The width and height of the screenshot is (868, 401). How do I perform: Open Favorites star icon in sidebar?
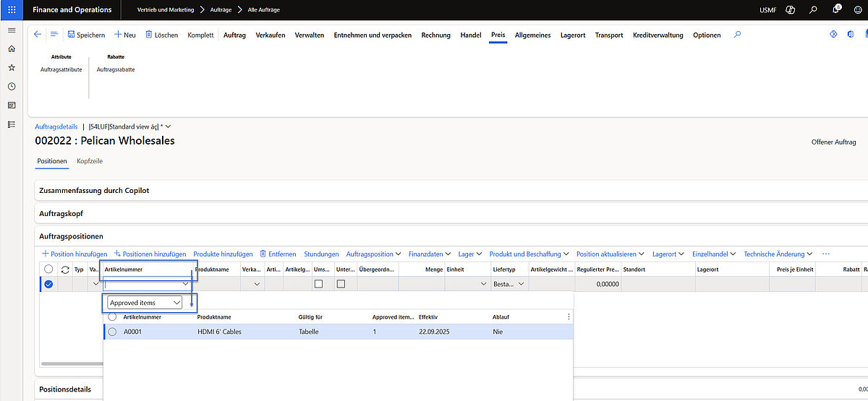click(x=12, y=67)
